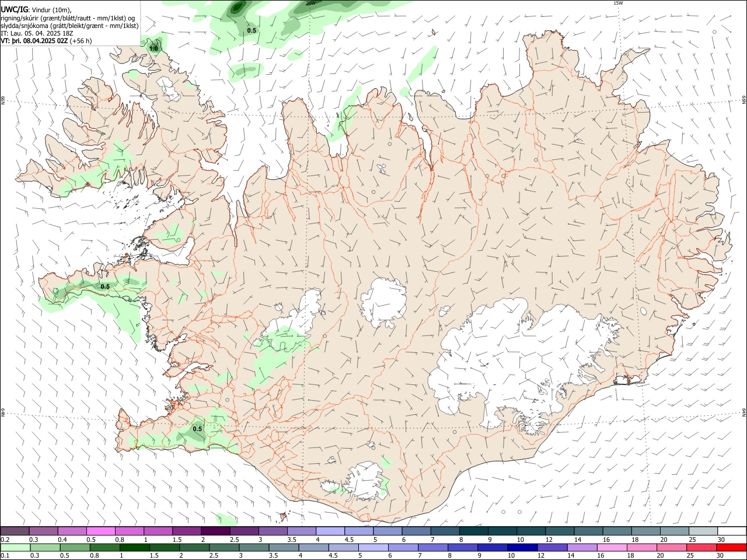This screenshot has width=747, height=560.
Task: Pick the dusky purple 0.2 swatch in upper row
Action: [x=15, y=531]
